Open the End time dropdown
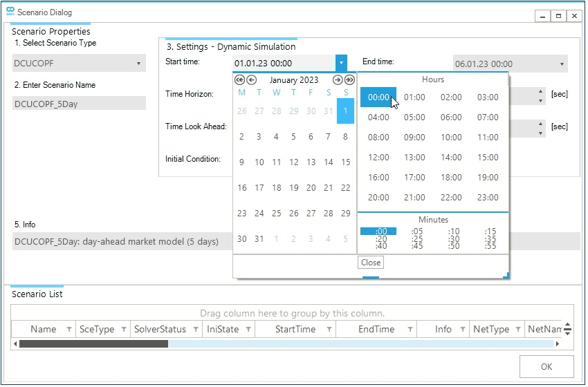 coord(562,64)
